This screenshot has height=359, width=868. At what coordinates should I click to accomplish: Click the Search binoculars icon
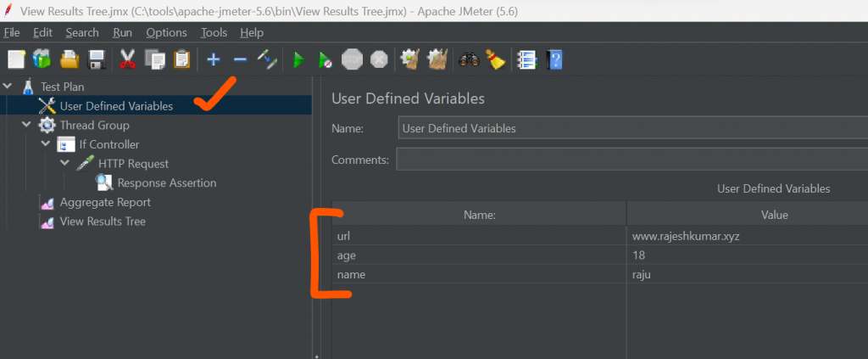coord(468,59)
